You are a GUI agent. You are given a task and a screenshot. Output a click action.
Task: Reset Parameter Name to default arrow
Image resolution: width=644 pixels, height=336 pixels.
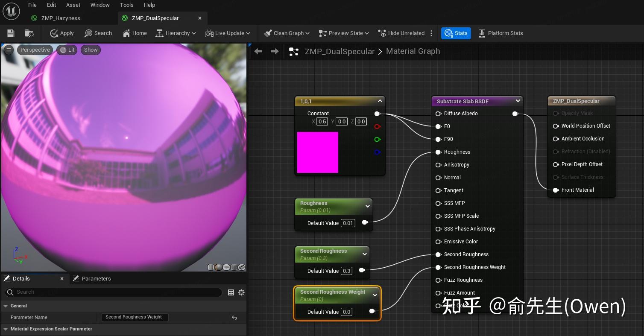234,317
